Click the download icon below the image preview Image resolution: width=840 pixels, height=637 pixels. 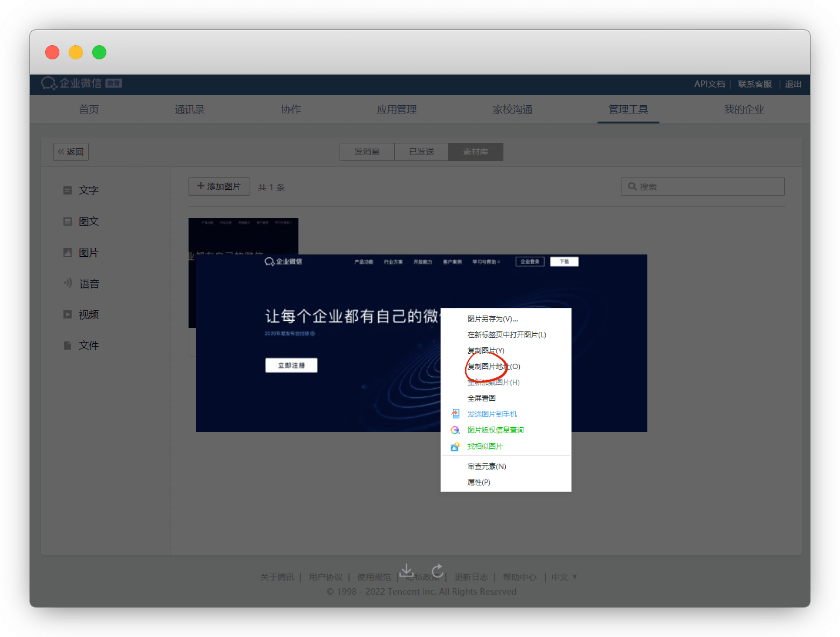(x=406, y=570)
